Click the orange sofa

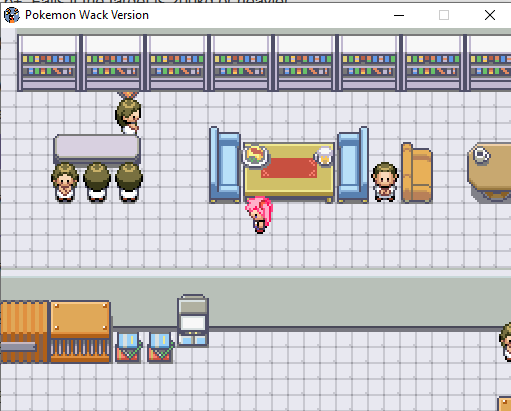tap(417, 173)
